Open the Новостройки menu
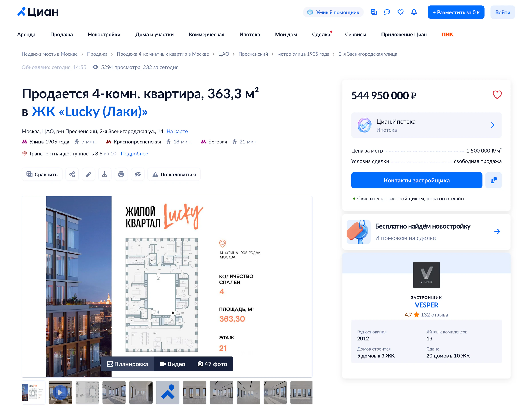The width and height of the screenshot is (532, 413). [104, 35]
